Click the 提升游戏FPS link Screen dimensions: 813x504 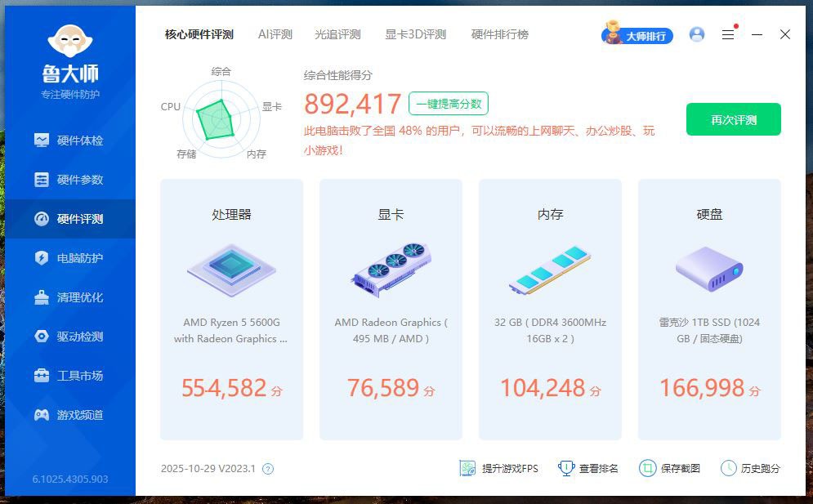(x=498, y=469)
